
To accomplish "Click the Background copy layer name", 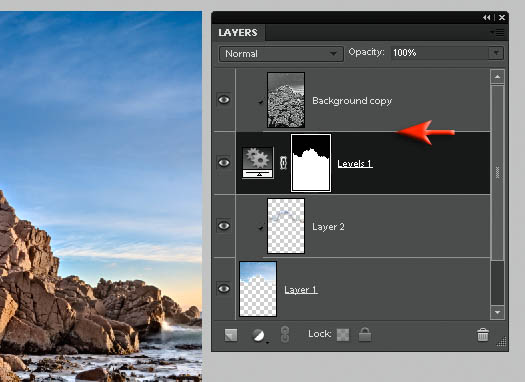I will (352, 101).
